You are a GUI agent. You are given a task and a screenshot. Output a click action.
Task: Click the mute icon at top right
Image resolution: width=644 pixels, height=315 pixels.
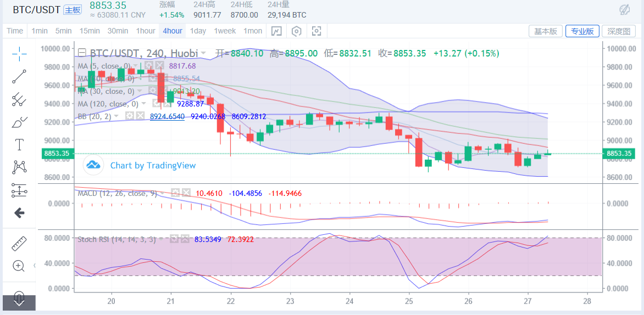tap(625, 9)
